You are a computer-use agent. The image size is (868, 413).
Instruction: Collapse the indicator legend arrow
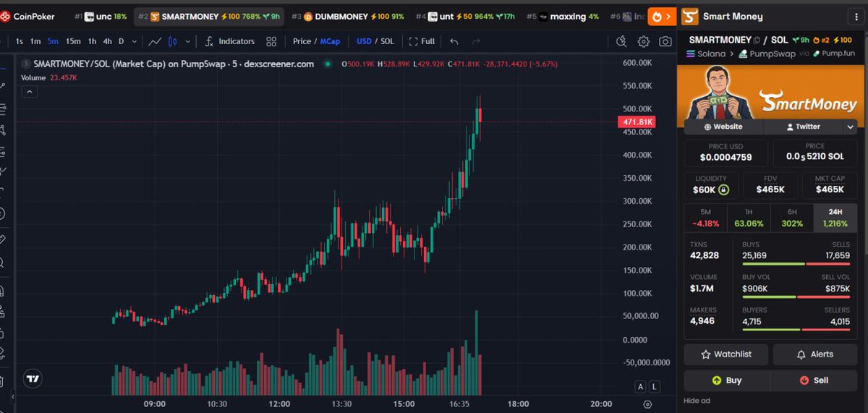point(29,92)
